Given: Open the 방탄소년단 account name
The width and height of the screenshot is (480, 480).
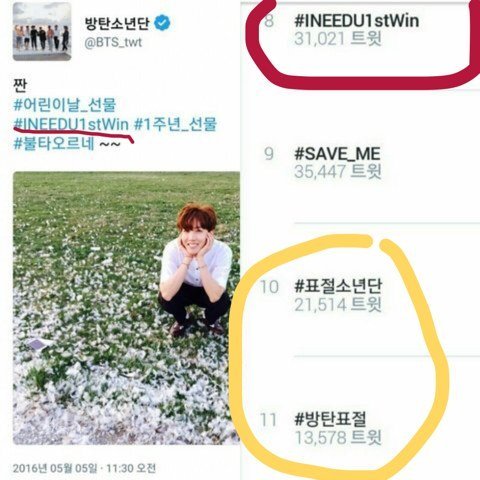Looking at the screenshot, I should click(x=117, y=23).
